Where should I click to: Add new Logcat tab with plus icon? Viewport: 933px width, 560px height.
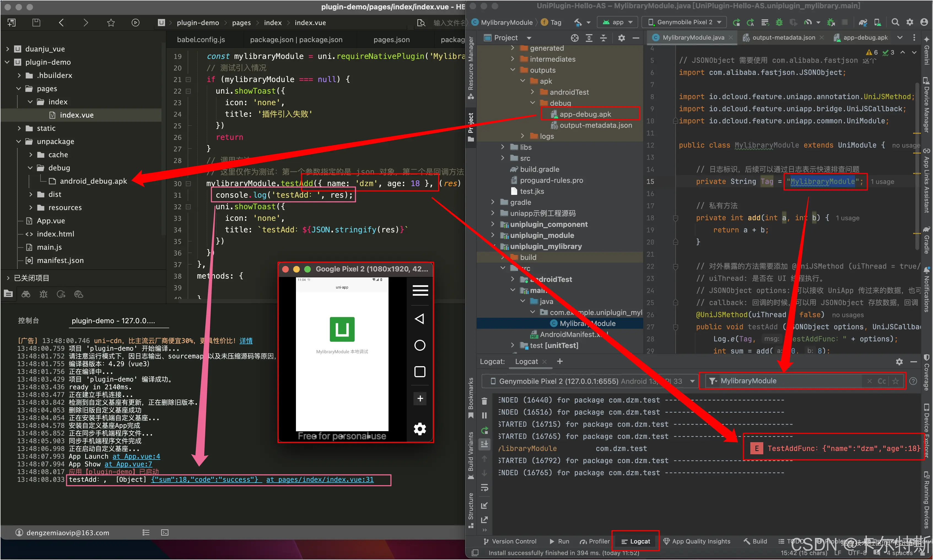(x=560, y=361)
